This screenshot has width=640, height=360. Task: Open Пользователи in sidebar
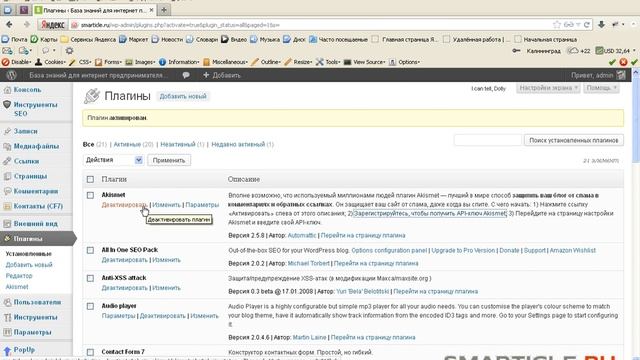pos(37,302)
